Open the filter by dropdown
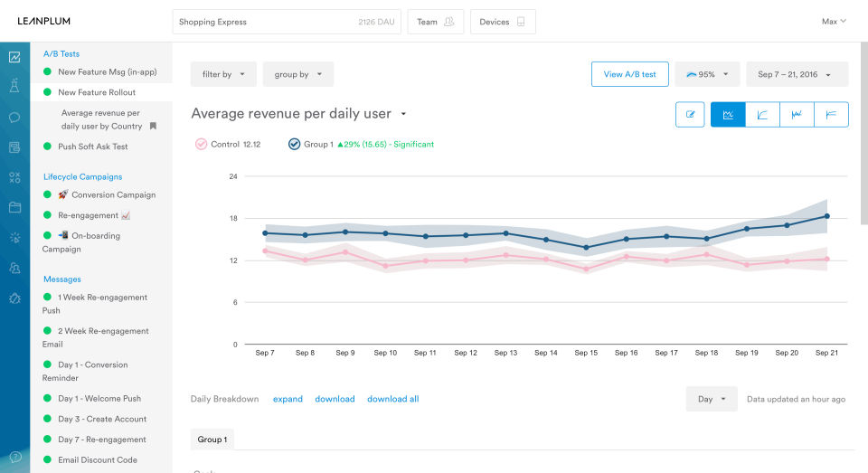Screen dimensions: 868x473 pyautogui.click(x=223, y=74)
